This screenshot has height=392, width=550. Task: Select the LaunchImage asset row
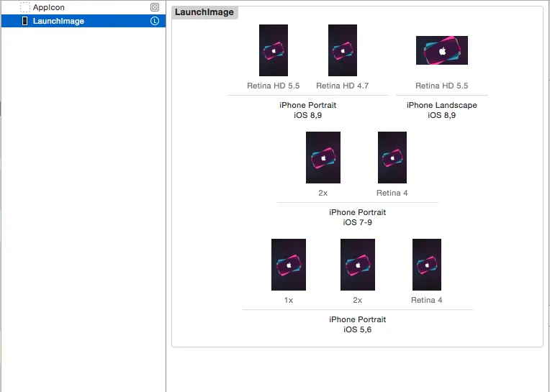click(84, 21)
